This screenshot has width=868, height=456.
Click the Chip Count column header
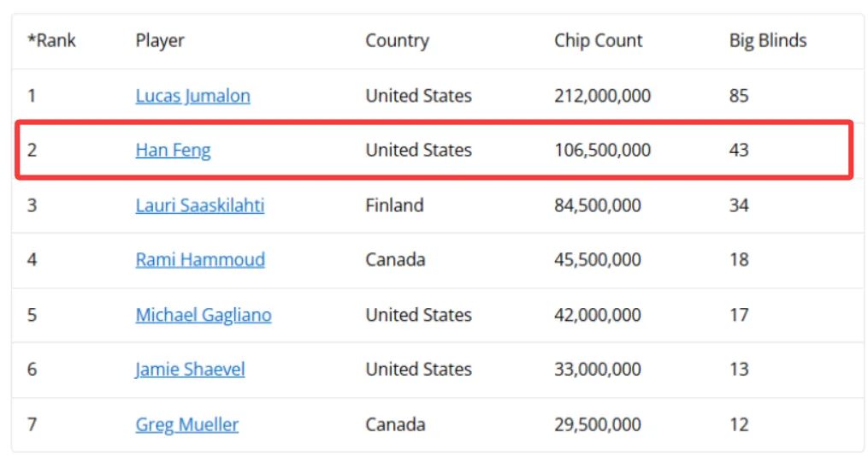coord(598,40)
